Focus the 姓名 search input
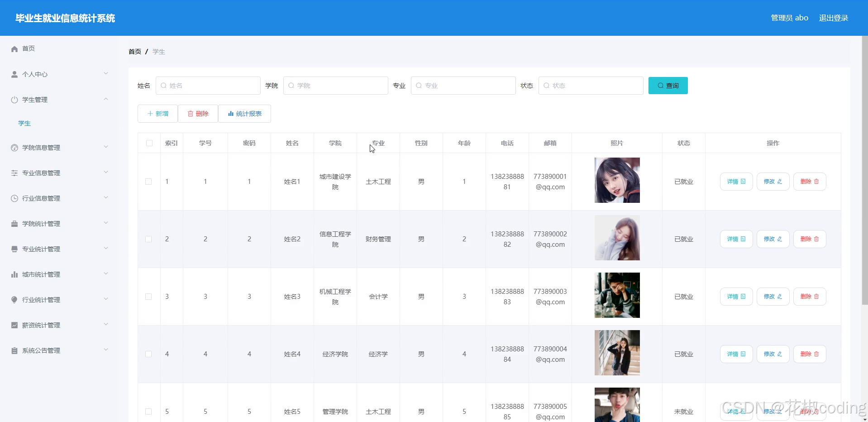Image resolution: width=868 pixels, height=422 pixels. (x=208, y=86)
